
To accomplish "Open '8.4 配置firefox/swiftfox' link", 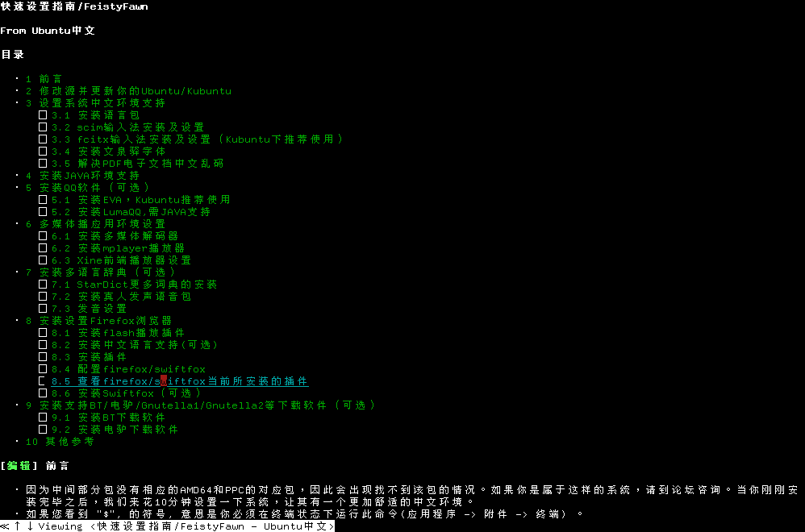I will pos(128,369).
